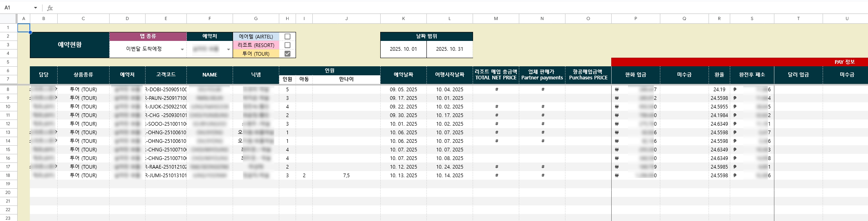Click the 예약현황 title cell
868x221 pixels.
[70, 45]
